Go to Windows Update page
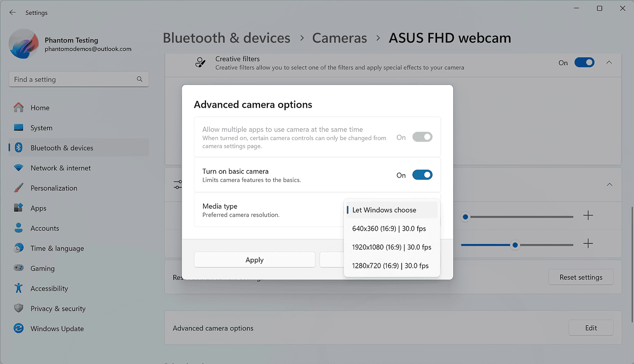Screen dimensions: 634x364 79,328
